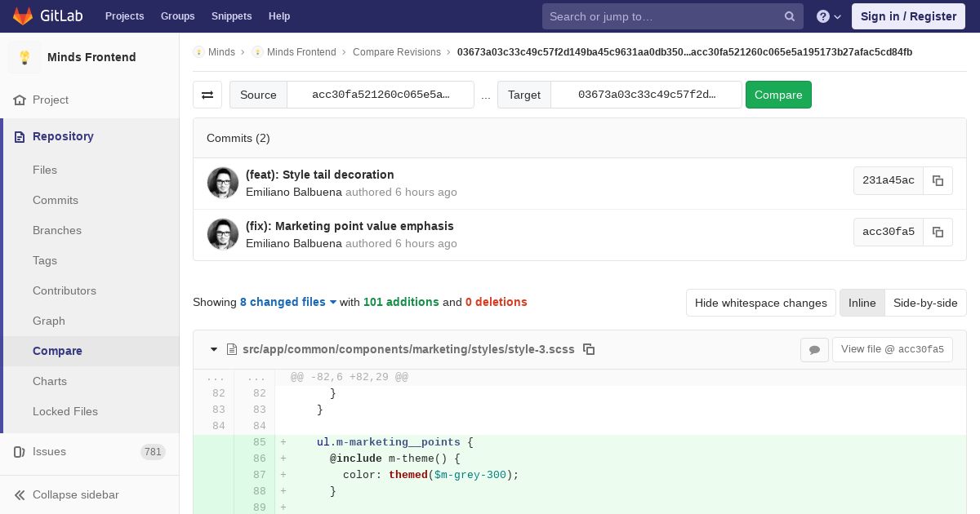This screenshot has width=980, height=514.
Task: Open Commits under Repository
Action: [56, 200]
